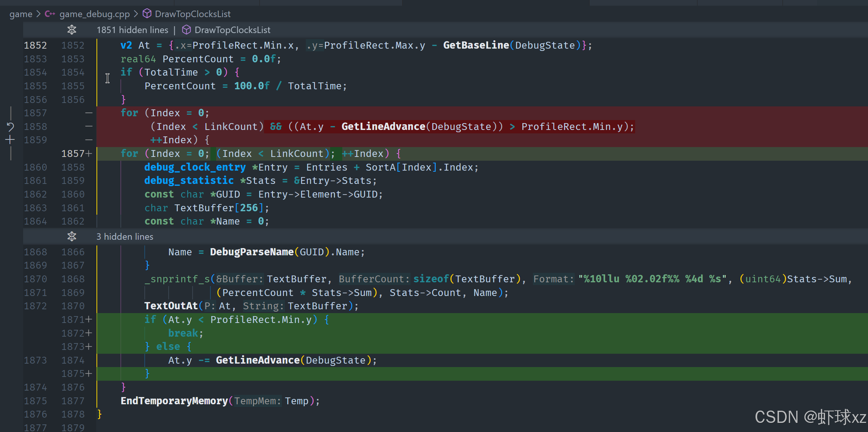Screen dimensions: 868x432
Task: Click the EndTemporaryMemory function call
Action: pyautogui.click(x=174, y=401)
